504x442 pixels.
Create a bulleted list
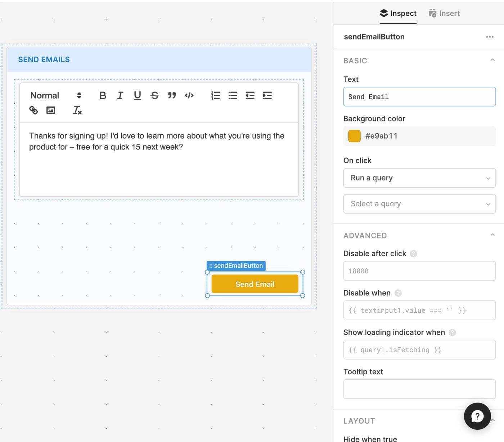point(233,95)
